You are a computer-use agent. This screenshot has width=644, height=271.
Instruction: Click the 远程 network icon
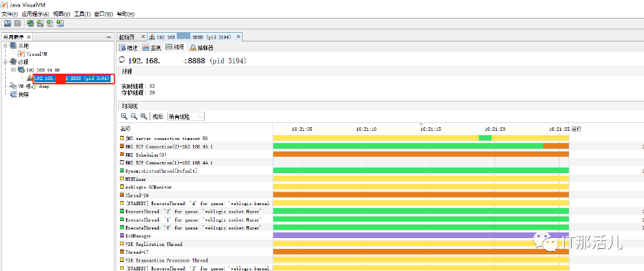point(13,61)
